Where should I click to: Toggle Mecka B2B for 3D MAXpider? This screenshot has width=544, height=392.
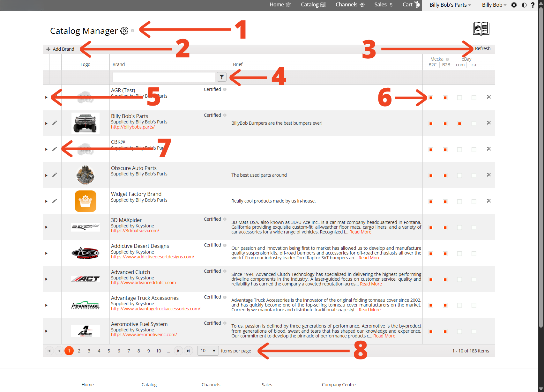[445, 227]
